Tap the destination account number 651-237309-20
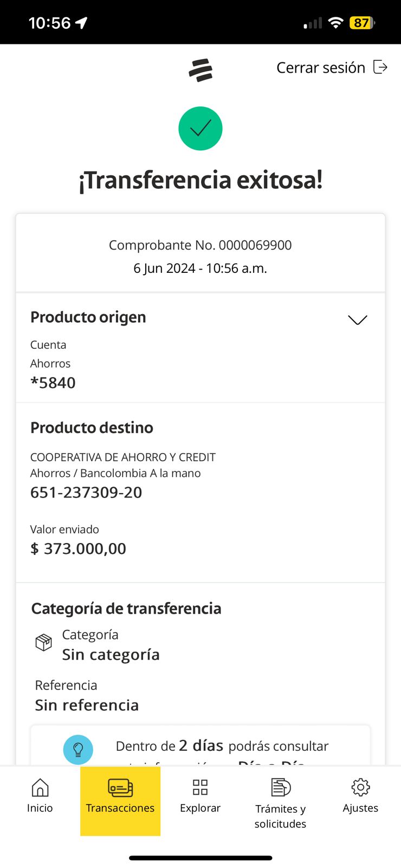 click(x=86, y=493)
